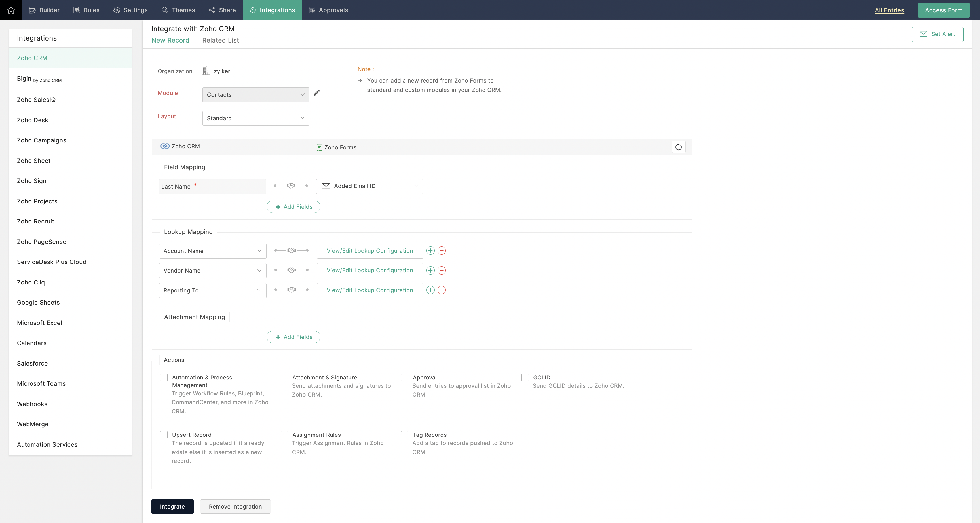This screenshot has height=523, width=980.
Task: Click Add Fields under Attachment Mapping
Action: click(293, 337)
